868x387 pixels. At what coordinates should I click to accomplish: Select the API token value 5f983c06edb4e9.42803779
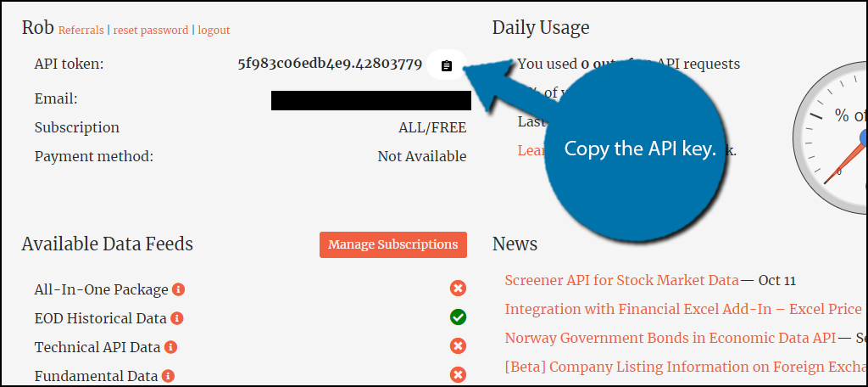330,64
